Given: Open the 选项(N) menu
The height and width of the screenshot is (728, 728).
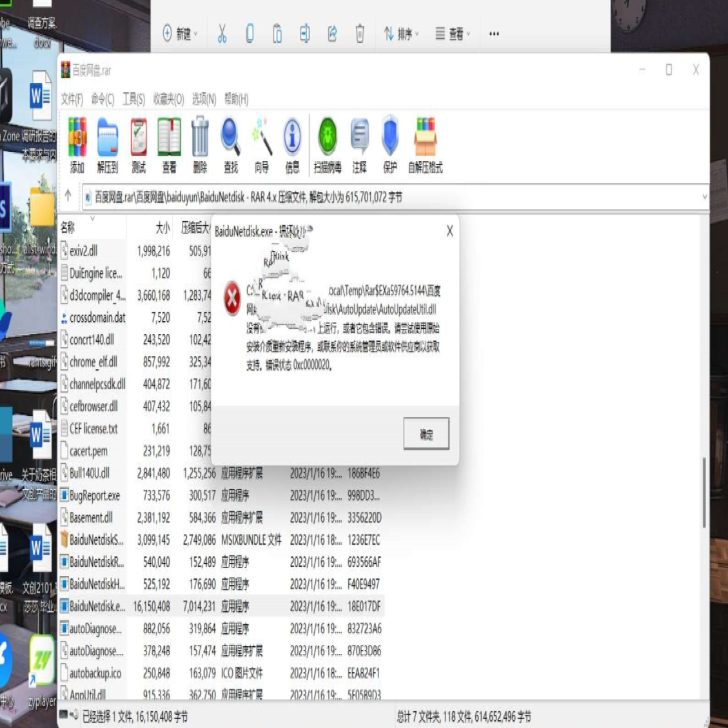Looking at the screenshot, I should pos(204,99).
